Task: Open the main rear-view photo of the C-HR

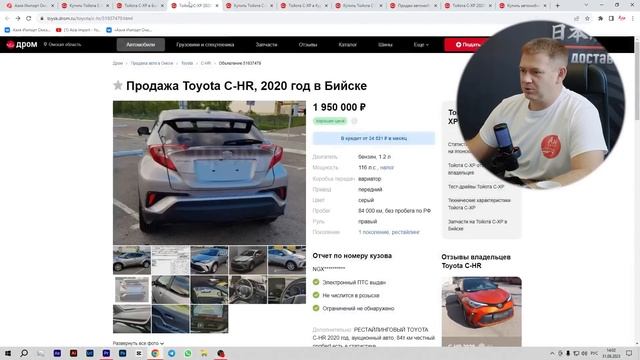Action: pos(209,172)
